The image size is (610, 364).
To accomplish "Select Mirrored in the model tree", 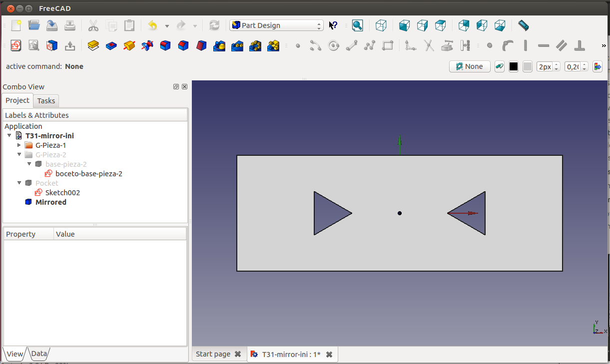I will (50, 202).
